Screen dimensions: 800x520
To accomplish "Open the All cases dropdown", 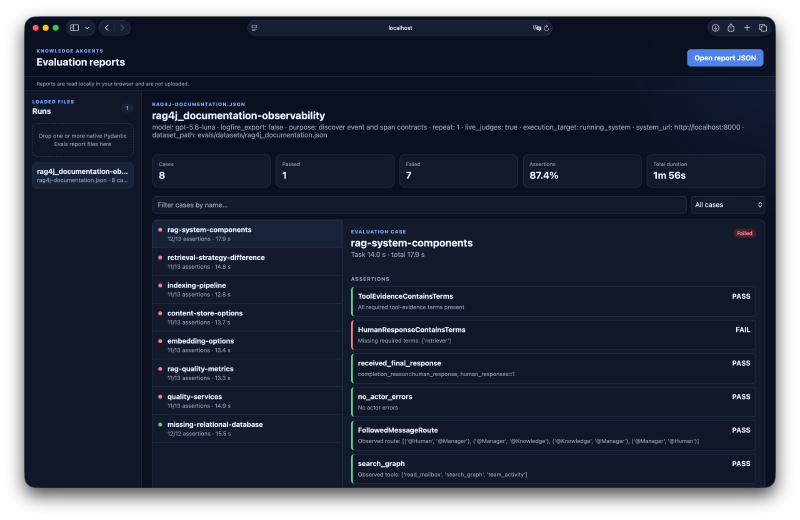I will pos(728,205).
